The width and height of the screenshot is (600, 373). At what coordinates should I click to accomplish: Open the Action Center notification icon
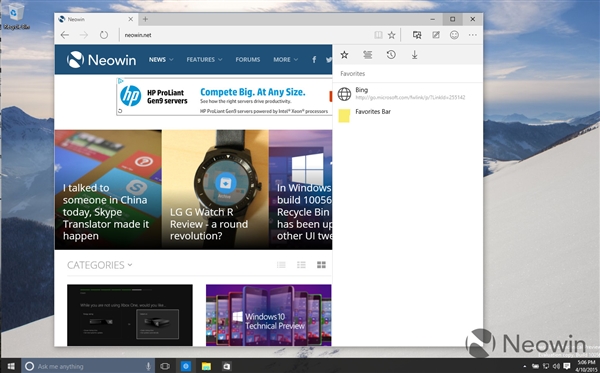coord(567,366)
